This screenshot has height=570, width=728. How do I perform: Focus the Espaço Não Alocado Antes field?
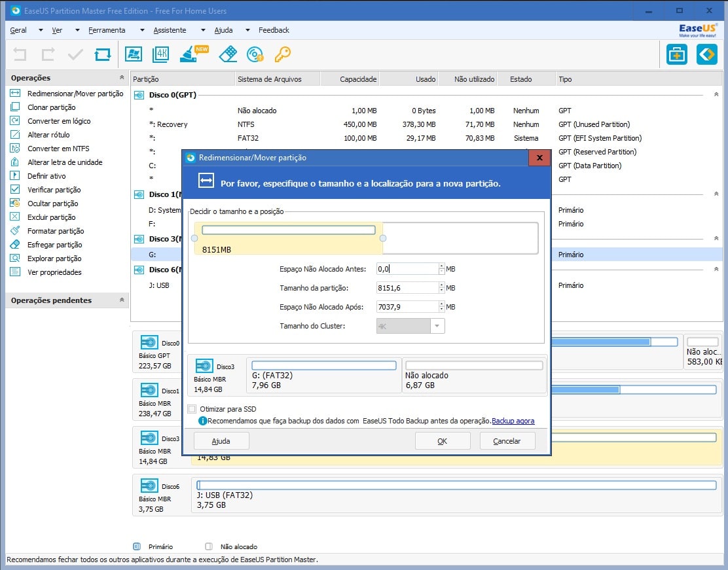point(407,269)
